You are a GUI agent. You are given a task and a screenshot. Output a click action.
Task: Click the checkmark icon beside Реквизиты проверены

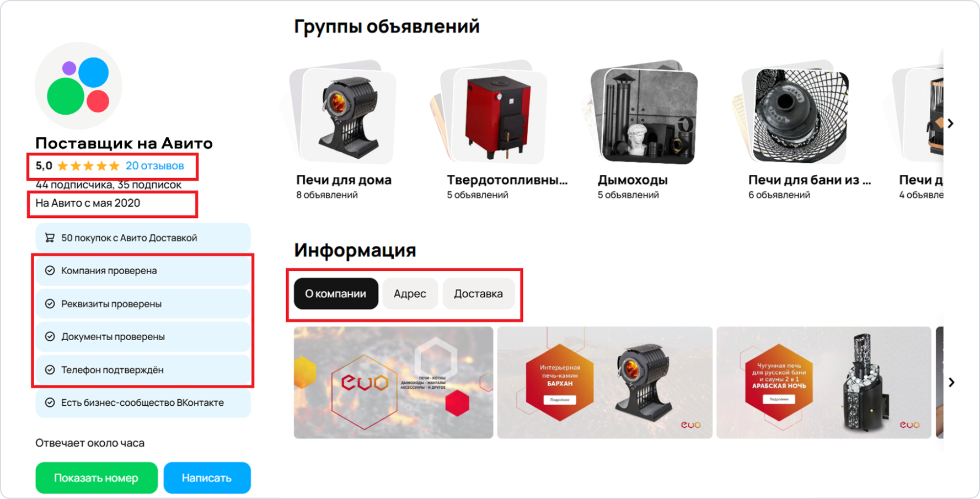tap(50, 304)
